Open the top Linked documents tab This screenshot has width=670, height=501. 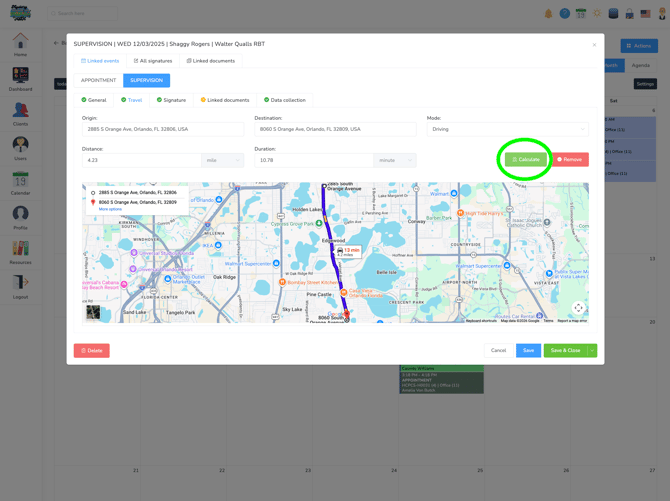[211, 61]
